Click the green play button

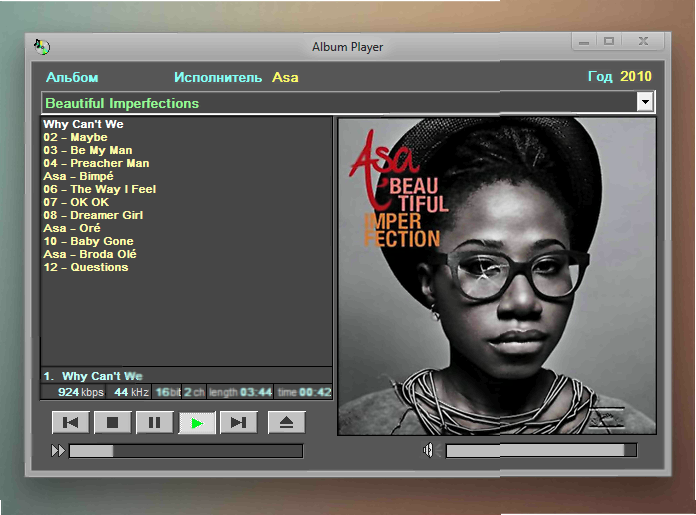click(197, 423)
